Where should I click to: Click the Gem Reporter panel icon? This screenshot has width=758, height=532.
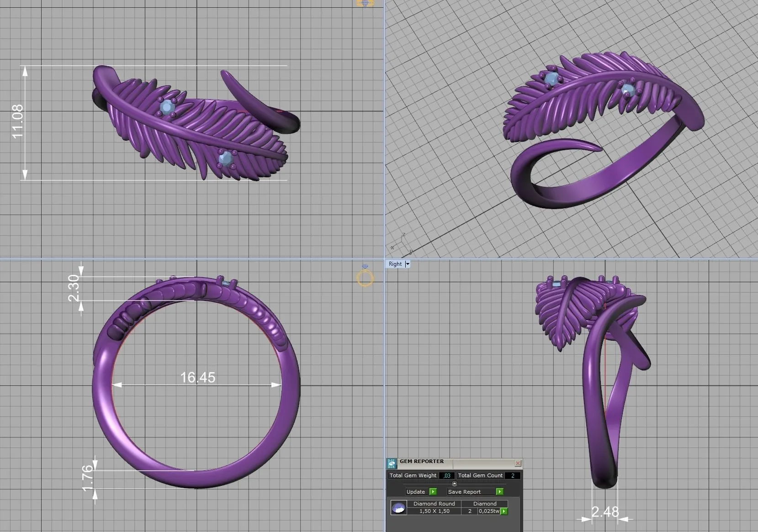tap(392, 464)
